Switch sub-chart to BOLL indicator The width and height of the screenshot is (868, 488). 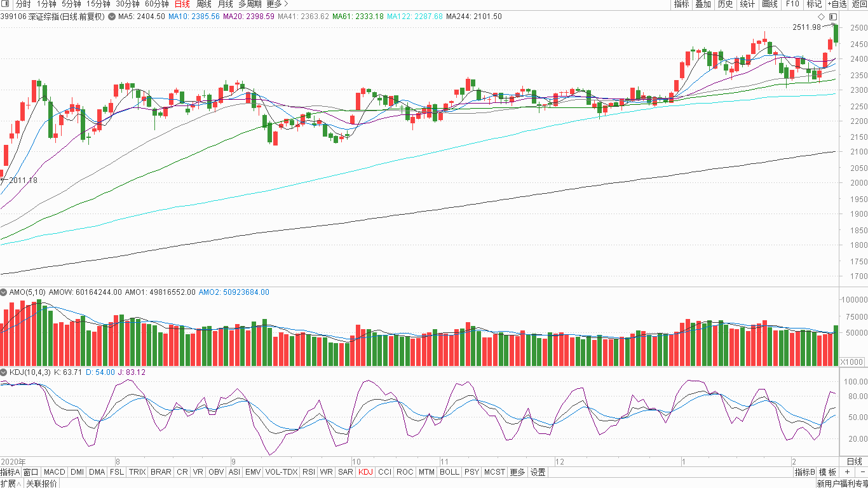(x=449, y=472)
